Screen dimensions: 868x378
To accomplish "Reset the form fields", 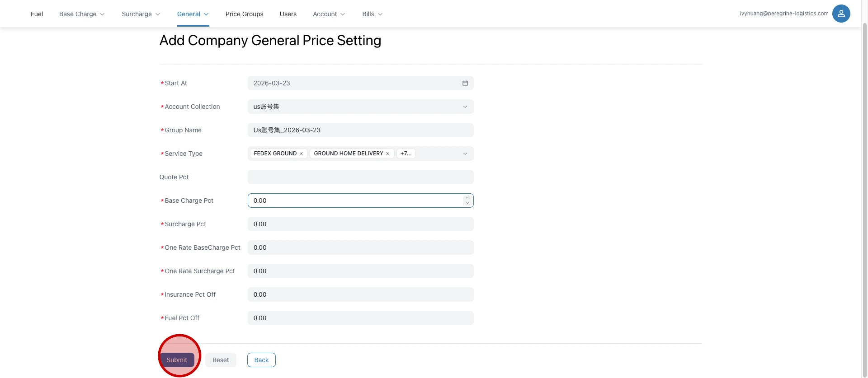I will (221, 360).
